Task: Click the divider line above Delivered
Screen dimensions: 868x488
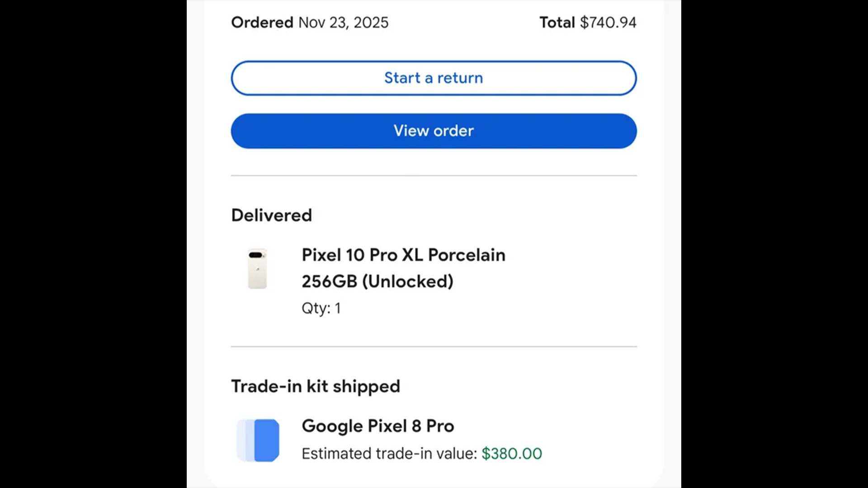Action: pyautogui.click(x=434, y=175)
